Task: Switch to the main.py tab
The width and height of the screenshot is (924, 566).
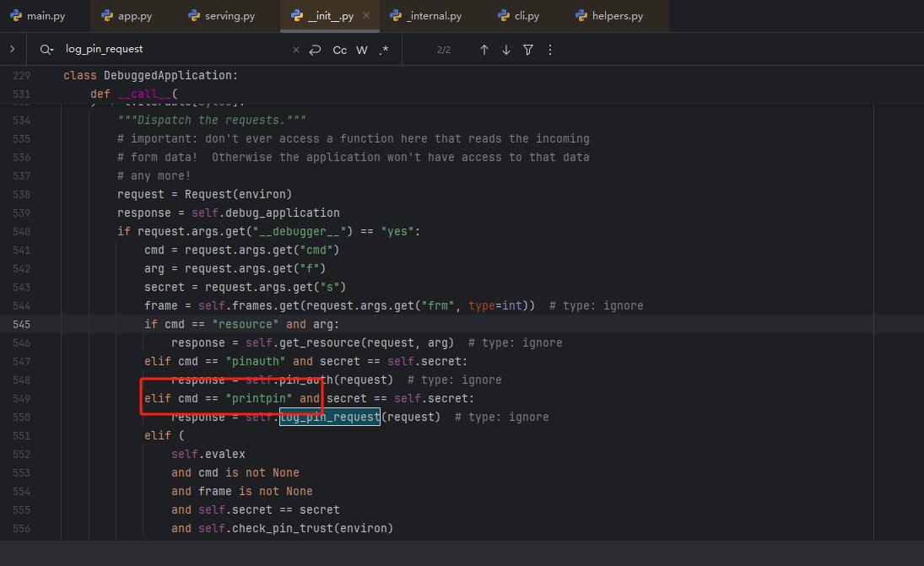Action: coord(38,16)
